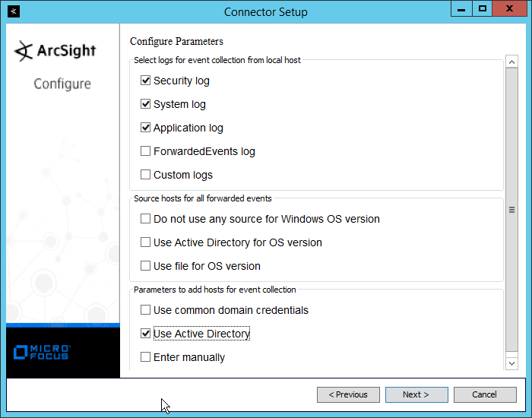Uncheck the Security log checkbox
532x418 pixels.
pyautogui.click(x=146, y=81)
